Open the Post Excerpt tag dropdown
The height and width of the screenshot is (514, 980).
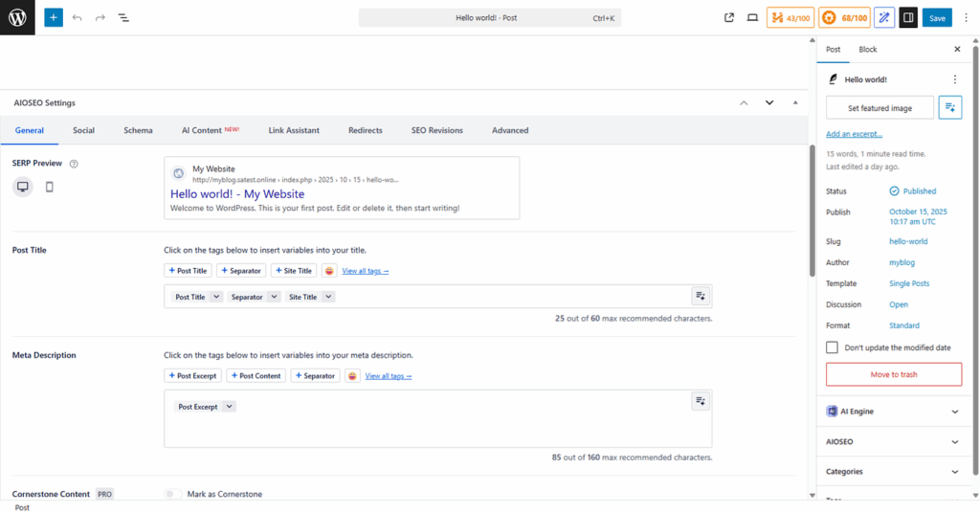pyautogui.click(x=229, y=407)
